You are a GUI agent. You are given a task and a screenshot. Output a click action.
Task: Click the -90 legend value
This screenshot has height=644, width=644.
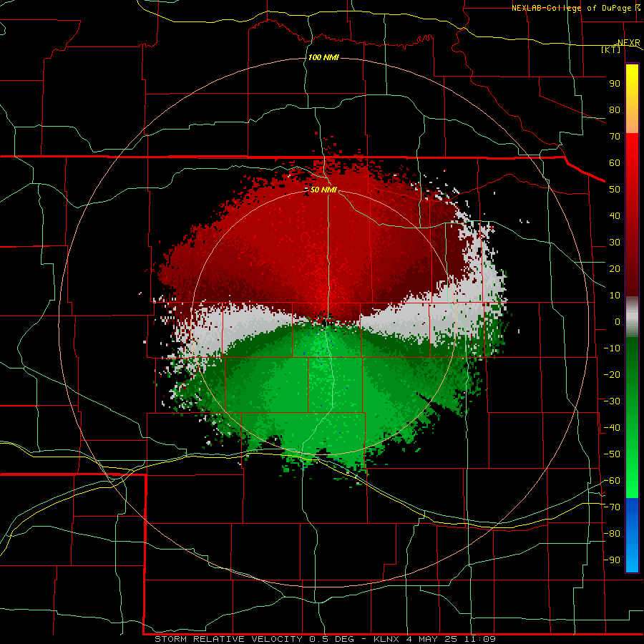[612, 560]
